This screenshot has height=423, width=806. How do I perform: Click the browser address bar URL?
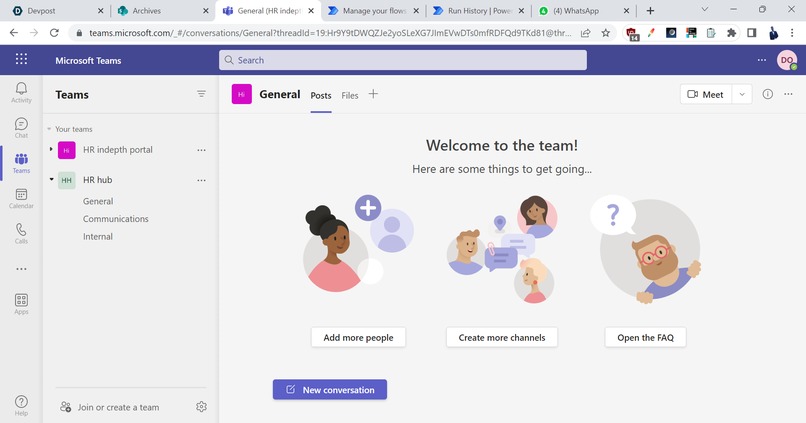pos(330,33)
